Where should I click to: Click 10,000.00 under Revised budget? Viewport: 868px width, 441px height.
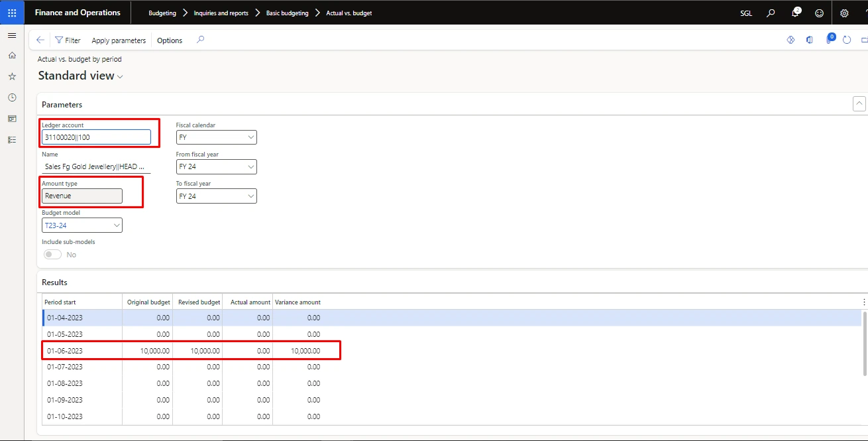point(205,351)
